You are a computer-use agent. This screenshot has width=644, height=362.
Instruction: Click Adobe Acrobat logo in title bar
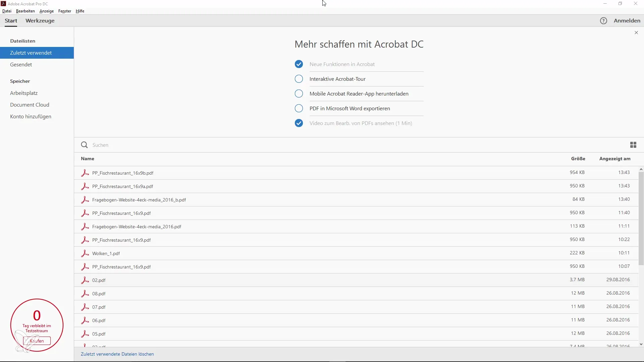(x=3, y=4)
